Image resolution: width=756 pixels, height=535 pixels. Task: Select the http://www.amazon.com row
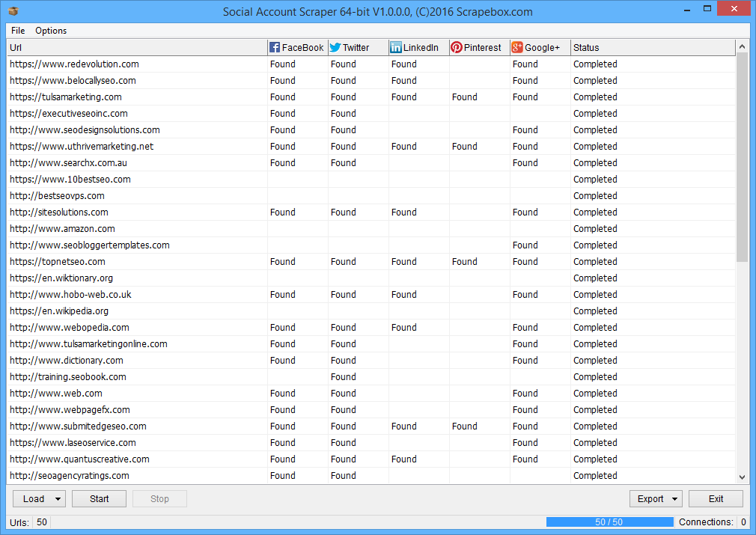(x=62, y=229)
